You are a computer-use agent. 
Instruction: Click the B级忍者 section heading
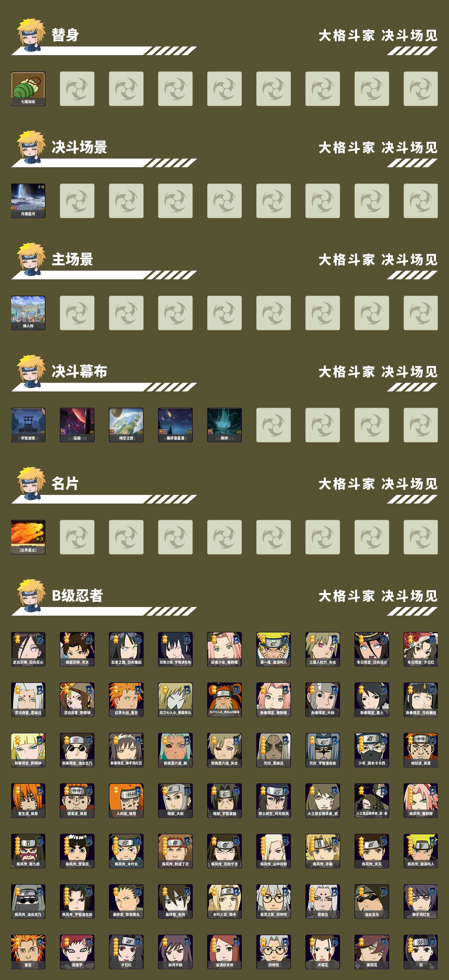pyautogui.click(x=77, y=595)
